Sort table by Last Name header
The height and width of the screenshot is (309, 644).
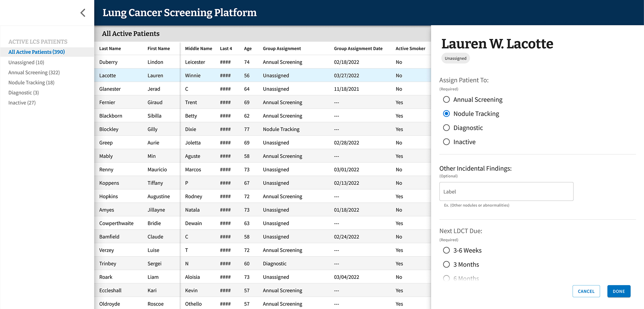coord(110,48)
